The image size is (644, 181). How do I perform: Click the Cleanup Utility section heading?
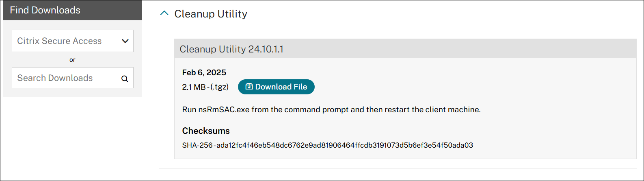pos(210,14)
